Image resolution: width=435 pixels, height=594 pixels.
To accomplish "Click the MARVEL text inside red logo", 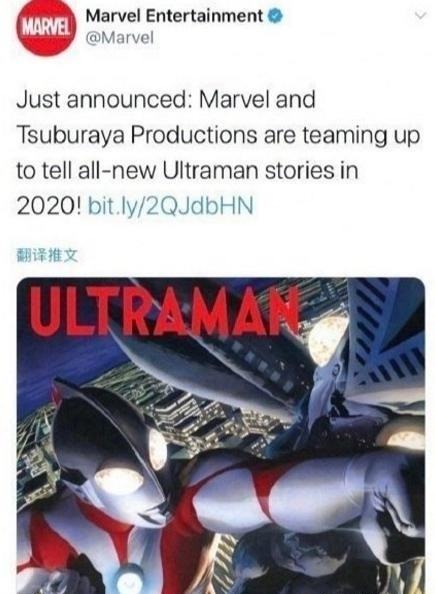I will (46, 29).
